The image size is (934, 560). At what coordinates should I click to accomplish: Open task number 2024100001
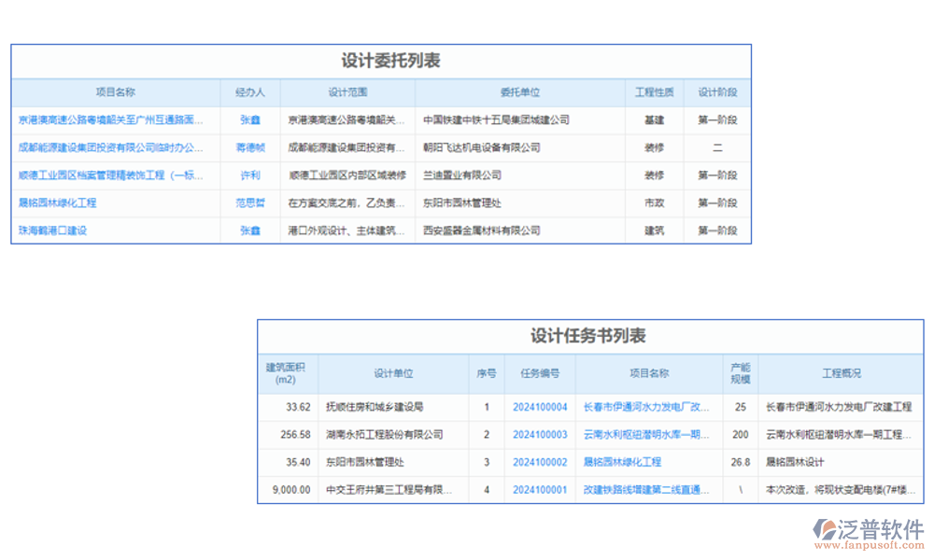540,488
